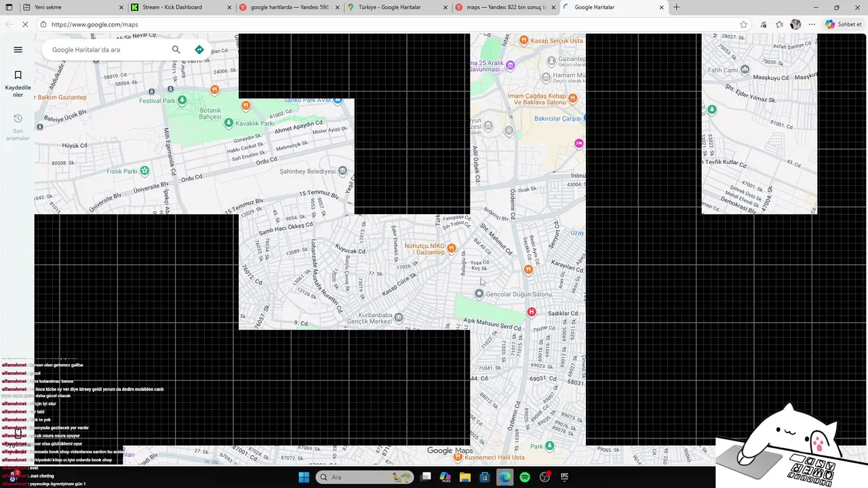This screenshot has height=488, width=868.
Task: Open Task View on the taskbar
Action: pos(425,477)
